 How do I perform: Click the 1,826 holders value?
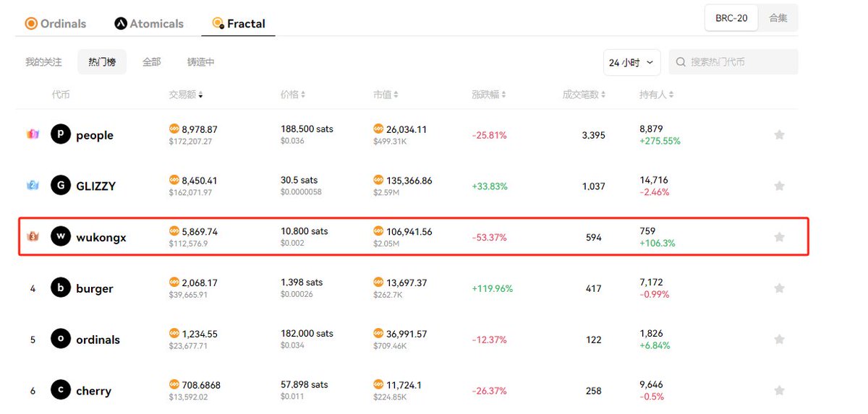[x=652, y=334]
